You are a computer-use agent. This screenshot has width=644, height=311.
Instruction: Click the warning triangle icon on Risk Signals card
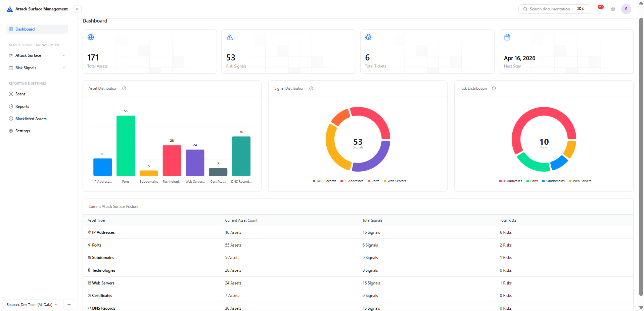coord(230,37)
